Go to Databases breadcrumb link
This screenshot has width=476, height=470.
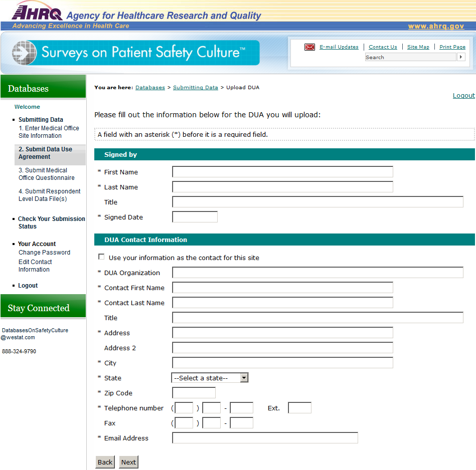point(150,88)
